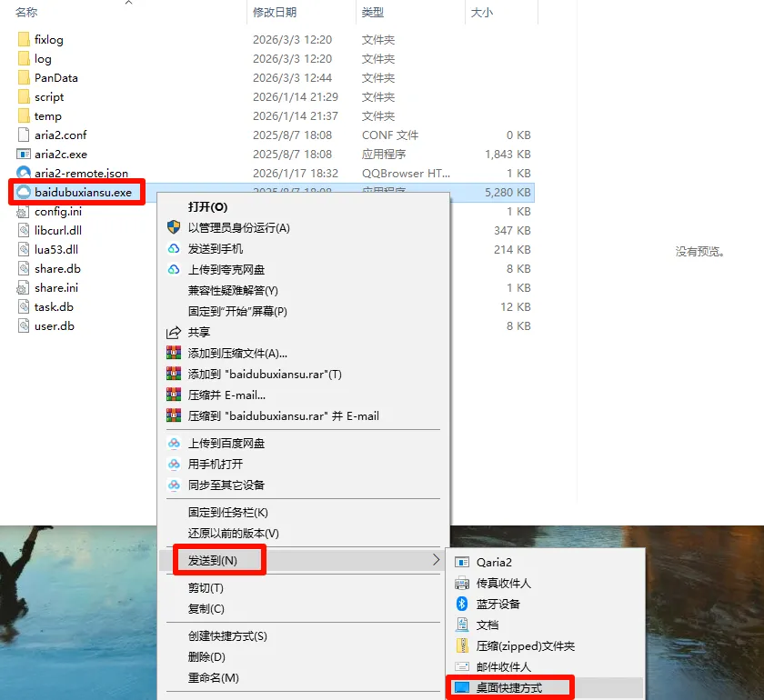Click WinRAR icon next to 添加到压缩文件(A)...

(x=174, y=353)
